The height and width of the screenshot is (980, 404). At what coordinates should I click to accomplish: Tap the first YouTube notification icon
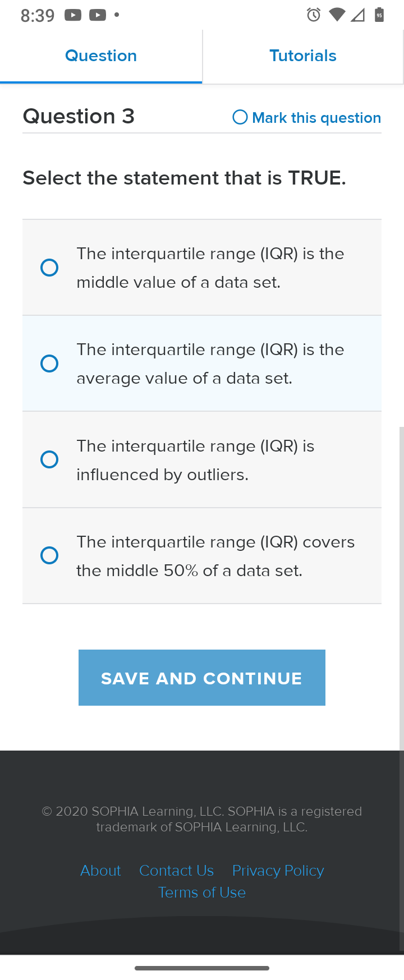click(x=73, y=15)
